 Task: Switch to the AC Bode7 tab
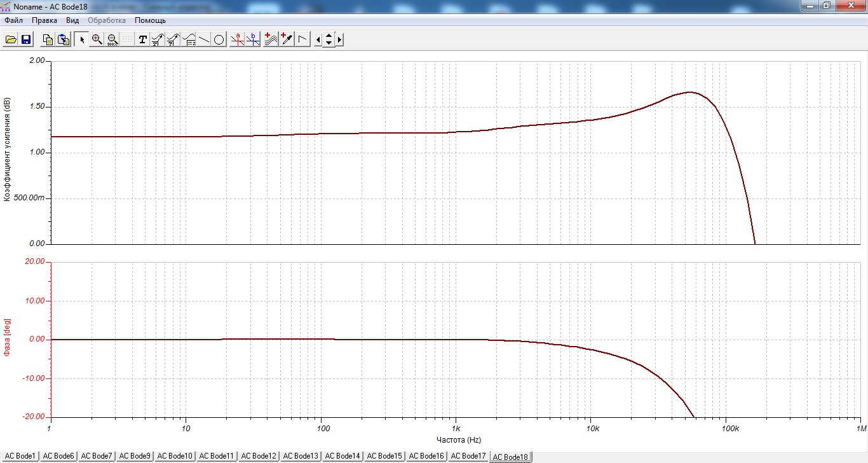(x=97, y=456)
